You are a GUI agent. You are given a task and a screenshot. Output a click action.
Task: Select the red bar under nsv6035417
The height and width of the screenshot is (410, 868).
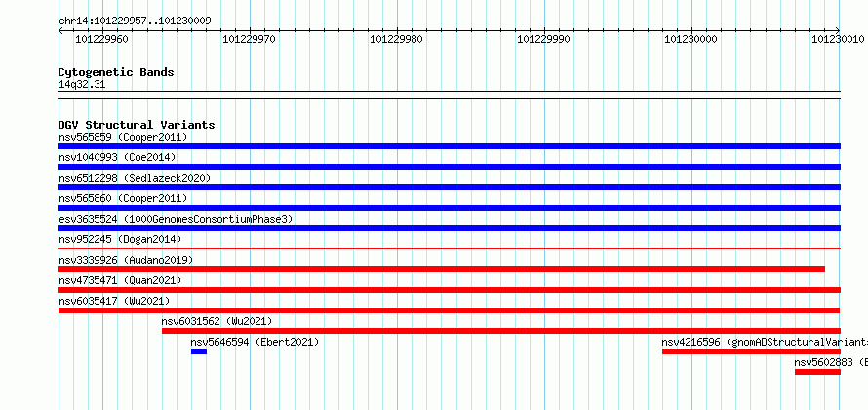[x=449, y=310]
